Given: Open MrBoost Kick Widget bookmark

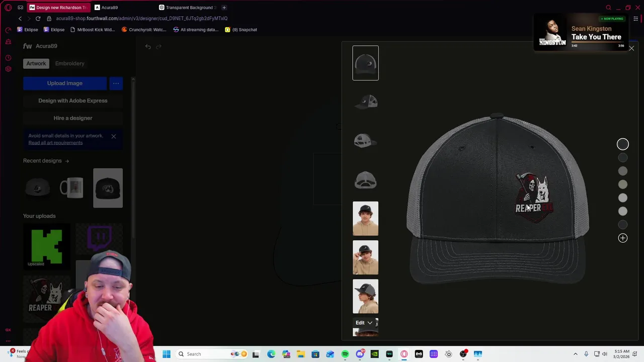Looking at the screenshot, I should click(x=93, y=30).
